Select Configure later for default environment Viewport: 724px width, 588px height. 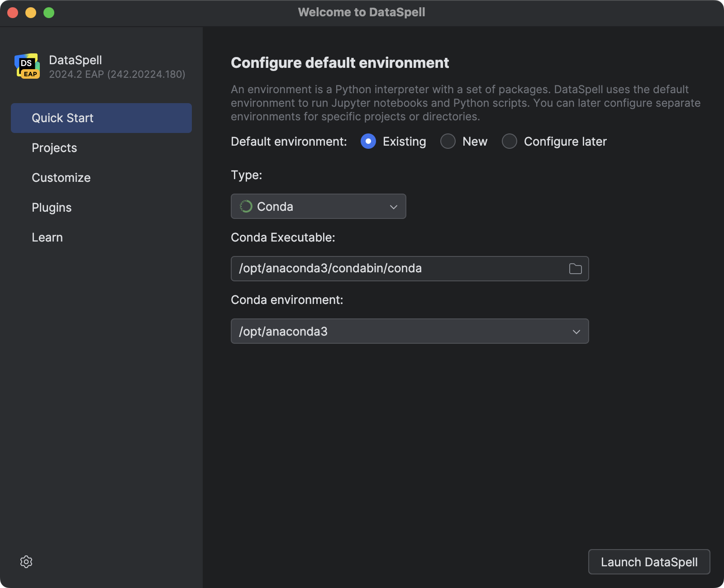click(510, 141)
